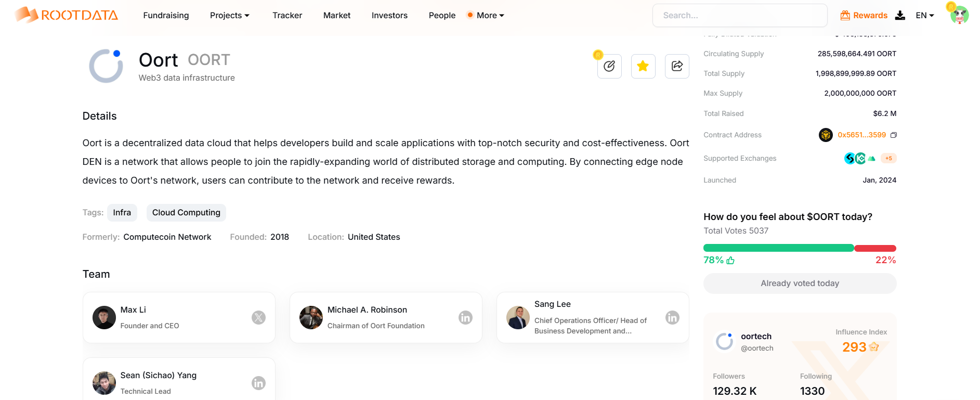980x400 pixels.
Task: Toggle the favorite star icon
Action: [643, 66]
